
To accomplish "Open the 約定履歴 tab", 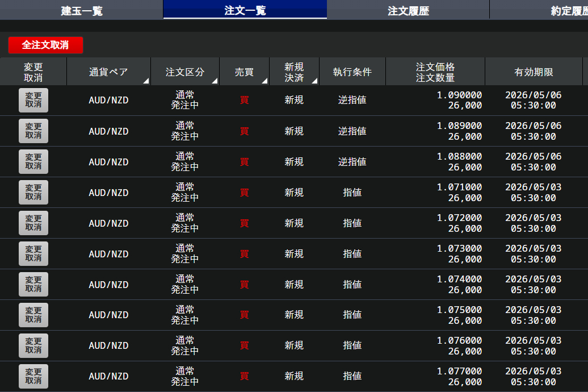I will pyautogui.click(x=539, y=10).
